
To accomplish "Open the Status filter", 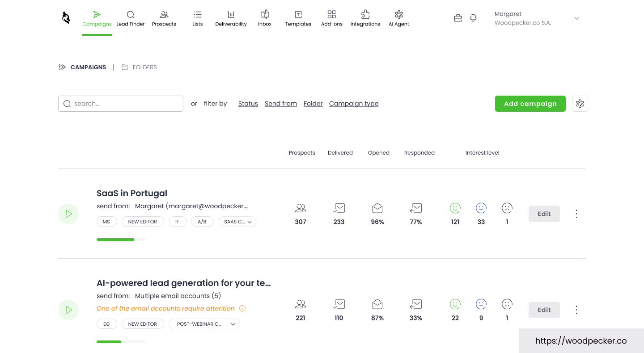I will 248,104.
